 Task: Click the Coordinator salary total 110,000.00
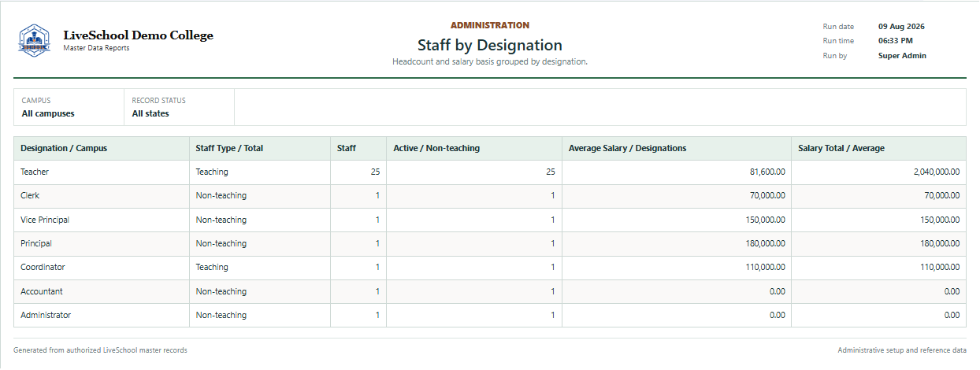point(878,268)
